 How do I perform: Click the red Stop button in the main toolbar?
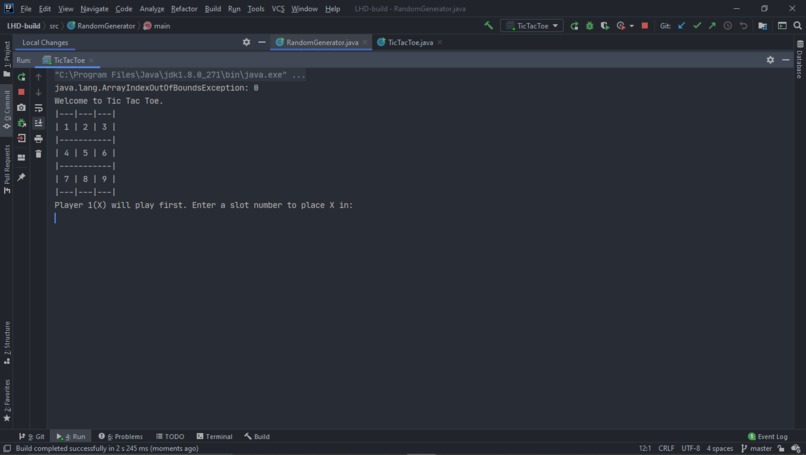[645, 26]
